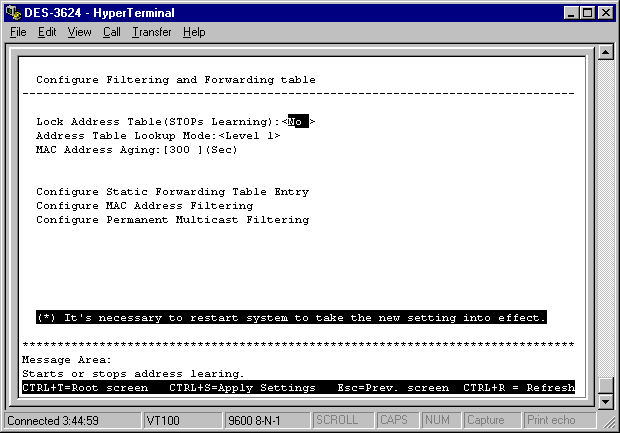This screenshot has width=620, height=433.
Task: Open the File menu
Action: click(x=18, y=32)
